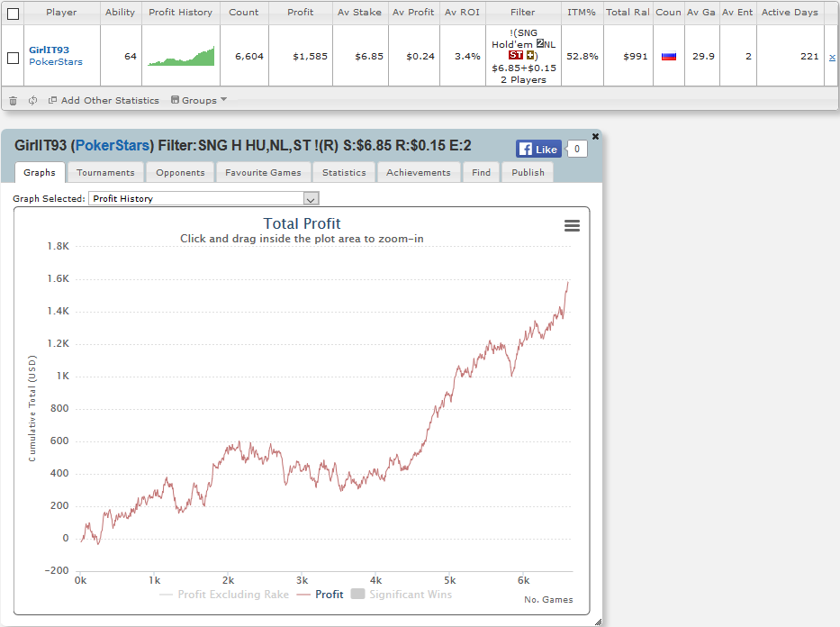This screenshot has width=840, height=627.
Task: Click PokerStars link under GirlIT93 in table
Action: point(56,62)
